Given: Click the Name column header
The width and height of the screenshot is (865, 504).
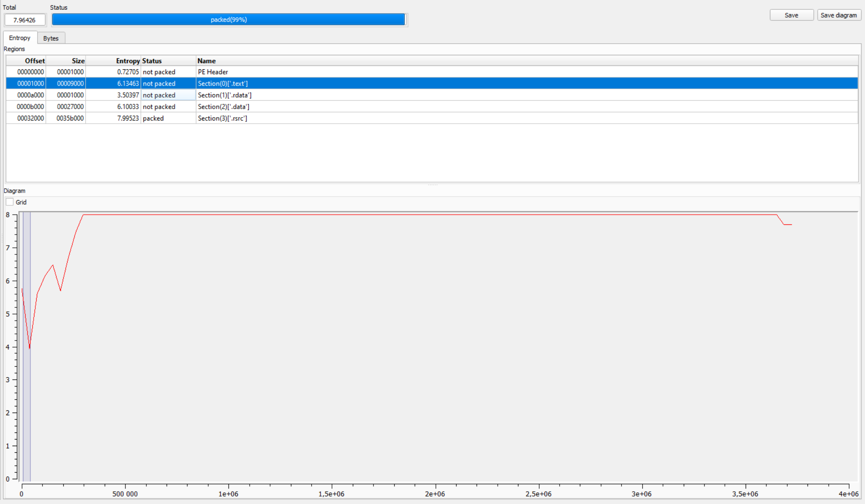Looking at the screenshot, I should click(x=526, y=61).
